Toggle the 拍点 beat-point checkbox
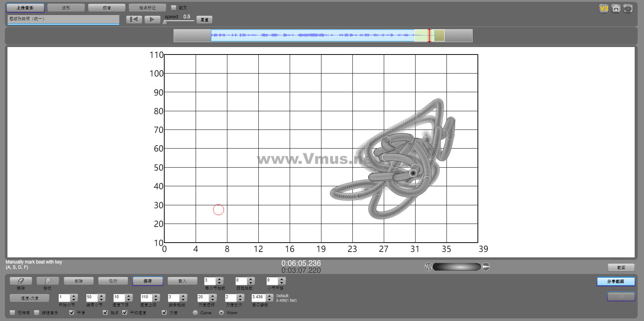 point(105,312)
